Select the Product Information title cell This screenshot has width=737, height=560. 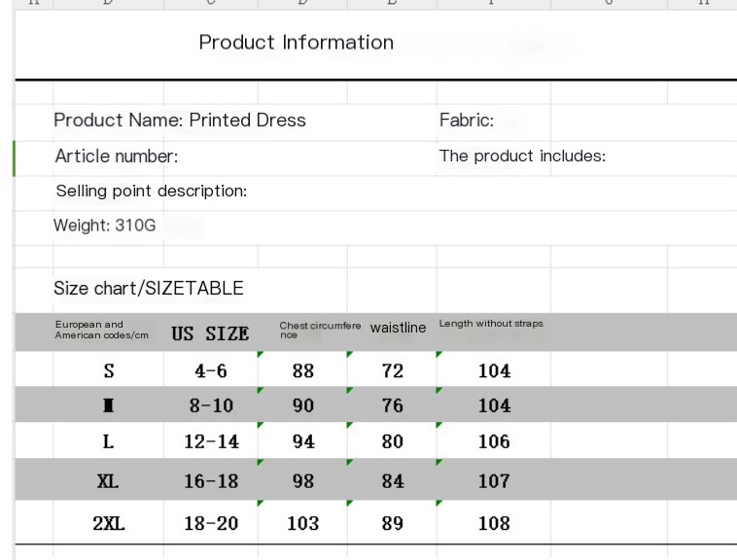[x=296, y=43]
